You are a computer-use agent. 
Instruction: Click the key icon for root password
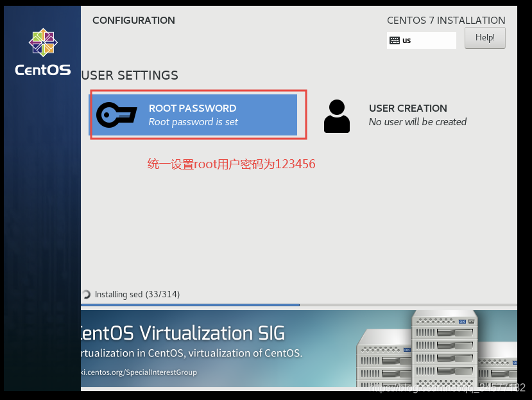[x=116, y=115]
